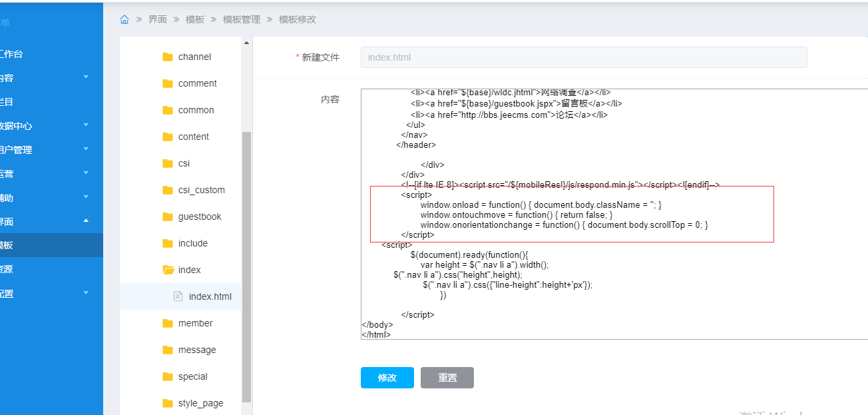868x415 pixels.
Task: Go to 模板管理 in breadcrumb
Action: point(242,19)
